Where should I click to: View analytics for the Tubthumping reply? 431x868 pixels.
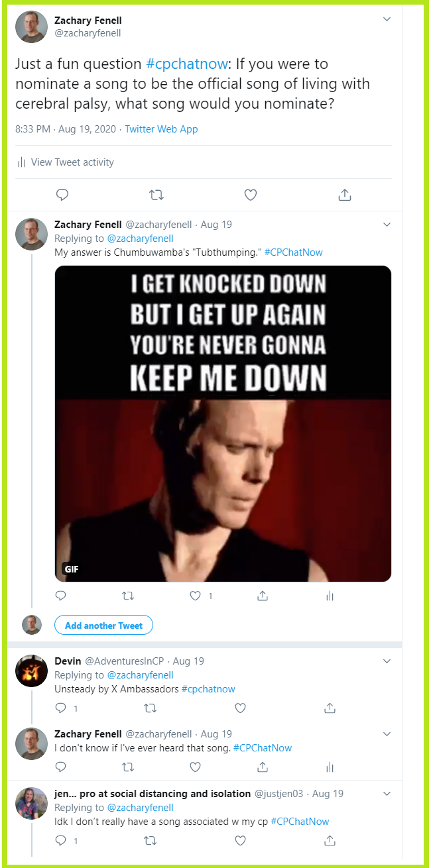coord(330,596)
